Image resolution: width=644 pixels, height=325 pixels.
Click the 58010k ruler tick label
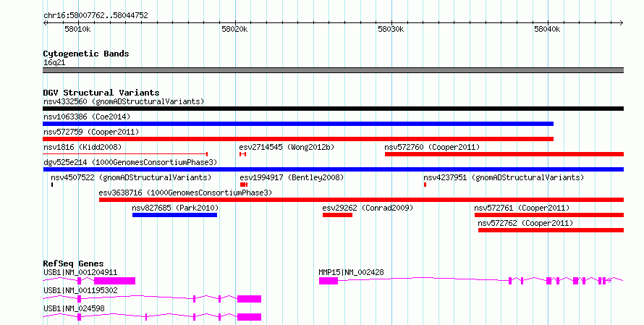(77, 29)
